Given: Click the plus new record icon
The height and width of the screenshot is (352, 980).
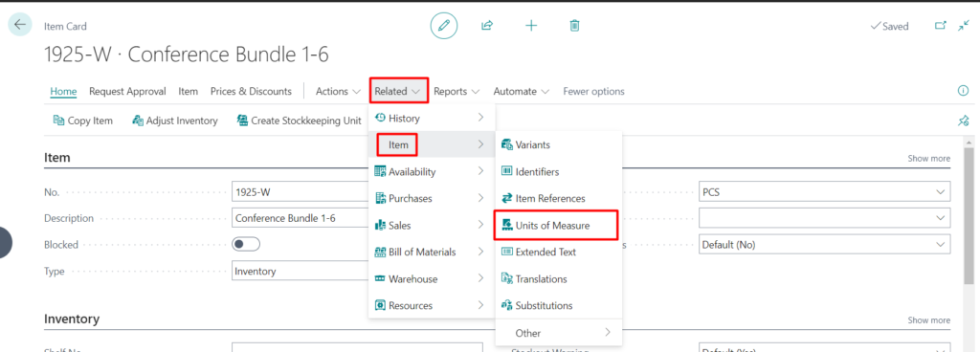Looking at the screenshot, I should click(x=531, y=26).
